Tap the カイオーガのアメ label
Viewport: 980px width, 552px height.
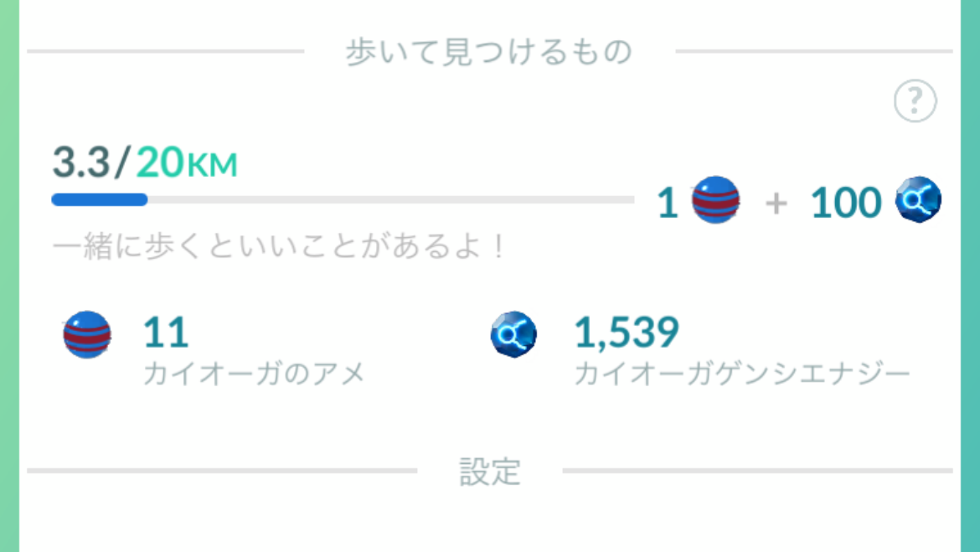pyautogui.click(x=254, y=374)
